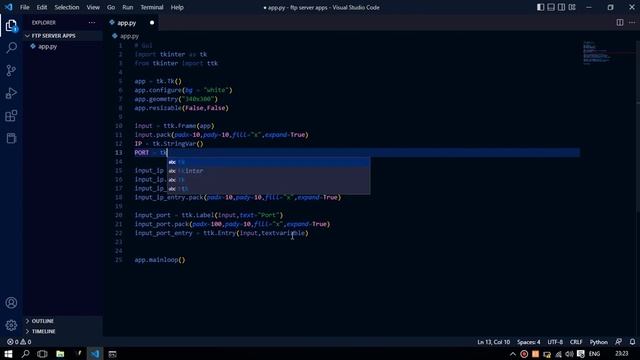This screenshot has width=640, height=360.
Task: Split the editor to the right
Action: [x=620, y=23]
